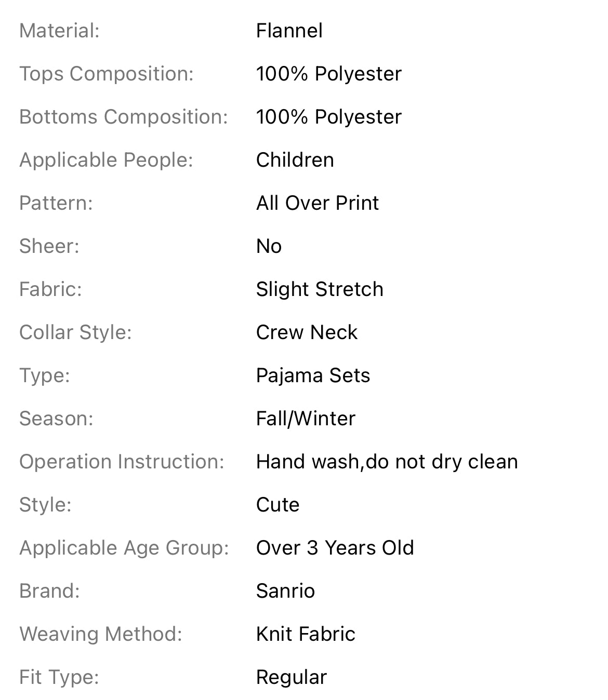Click the Bottoms Composition label
608x700 pixels.
tap(124, 117)
